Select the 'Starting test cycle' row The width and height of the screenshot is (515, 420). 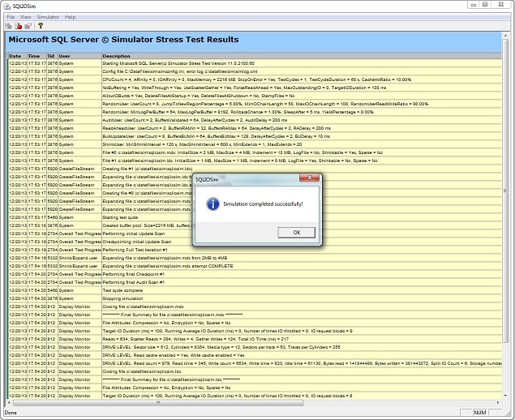point(255,217)
